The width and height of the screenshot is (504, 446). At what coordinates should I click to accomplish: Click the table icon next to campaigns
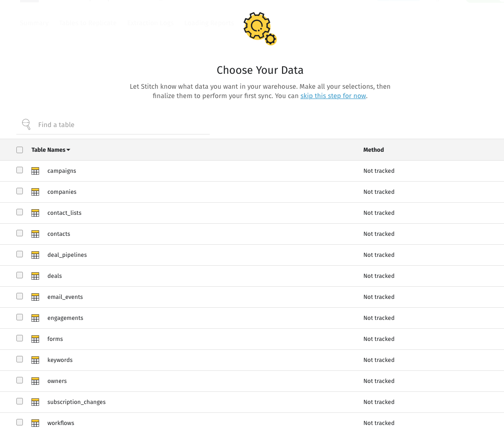tap(35, 171)
